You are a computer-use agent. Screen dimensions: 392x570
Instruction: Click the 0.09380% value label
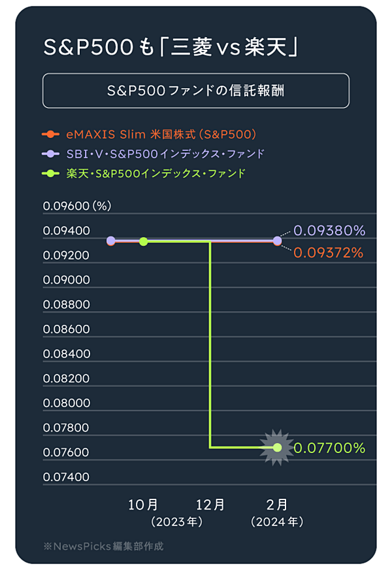coord(329,231)
